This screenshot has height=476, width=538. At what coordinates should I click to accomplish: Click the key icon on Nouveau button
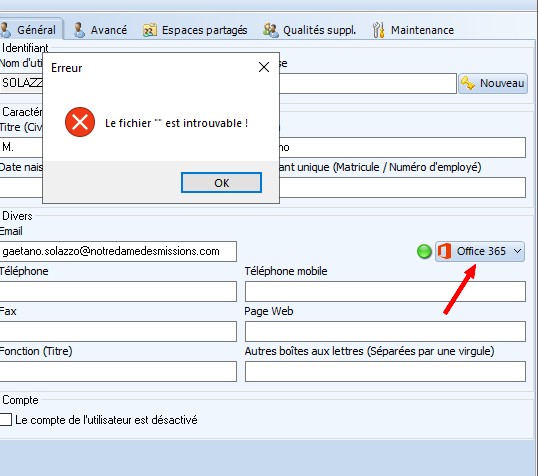point(468,83)
